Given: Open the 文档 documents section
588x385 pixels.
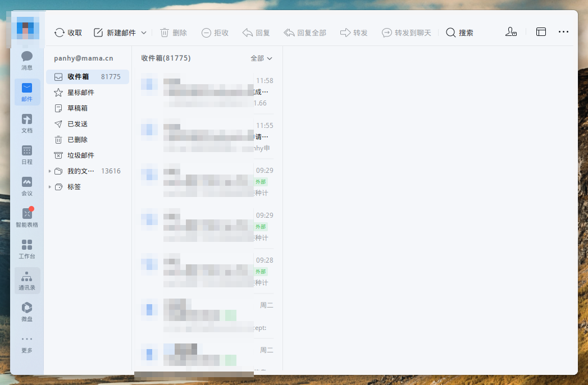Looking at the screenshot, I should pyautogui.click(x=26, y=123).
